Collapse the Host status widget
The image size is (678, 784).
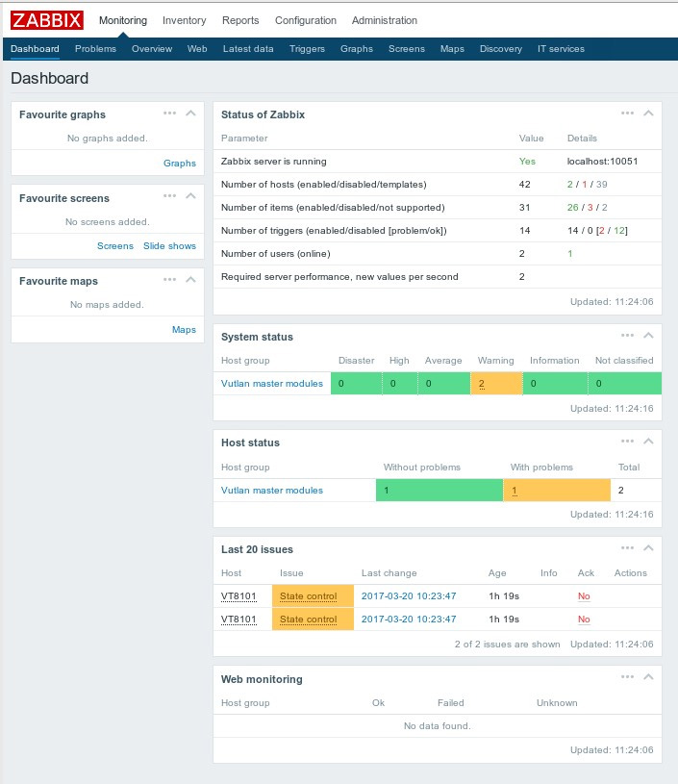click(648, 441)
